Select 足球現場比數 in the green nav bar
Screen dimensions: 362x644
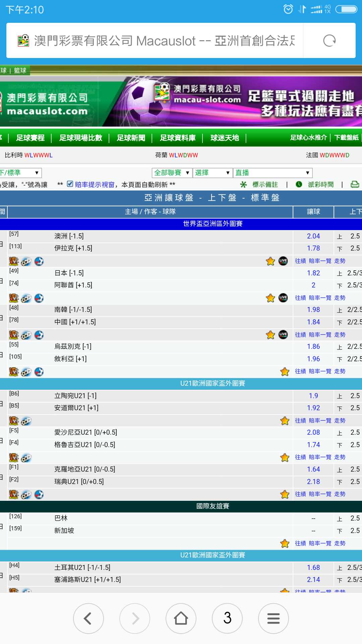pyautogui.click(x=80, y=138)
